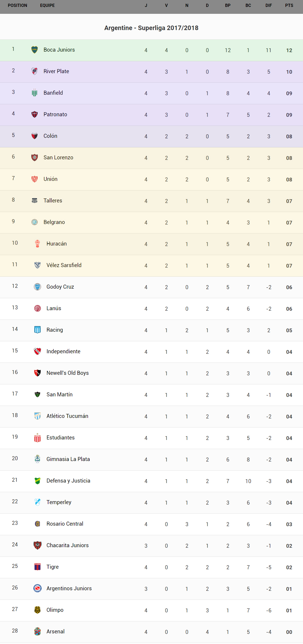The height and width of the screenshot is (644, 303).
Task: Click the Estudiantes striped crest icon
Action: pyautogui.click(x=37, y=438)
